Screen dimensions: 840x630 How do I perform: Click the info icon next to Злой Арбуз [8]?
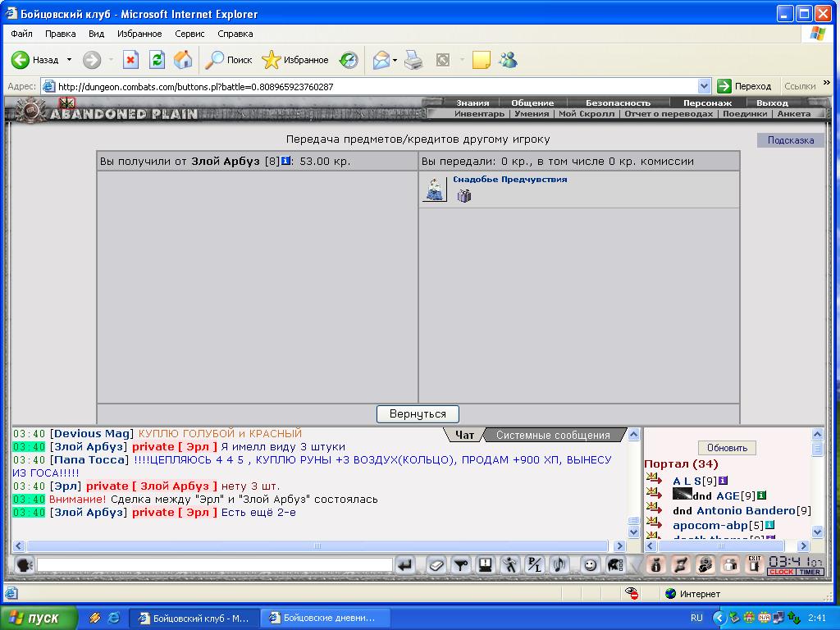pos(286,160)
